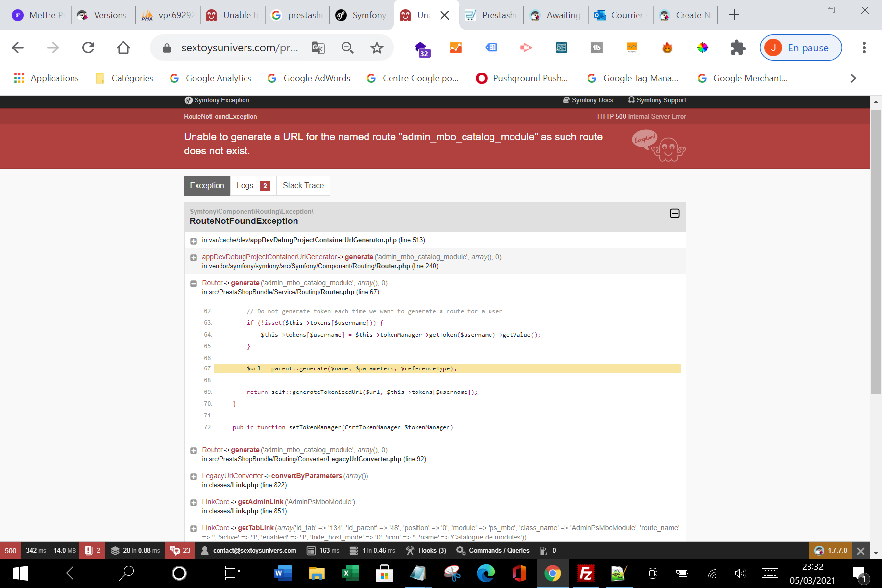Open the Google Analytics bookmark
The image size is (882, 588).
click(x=210, y=78)
